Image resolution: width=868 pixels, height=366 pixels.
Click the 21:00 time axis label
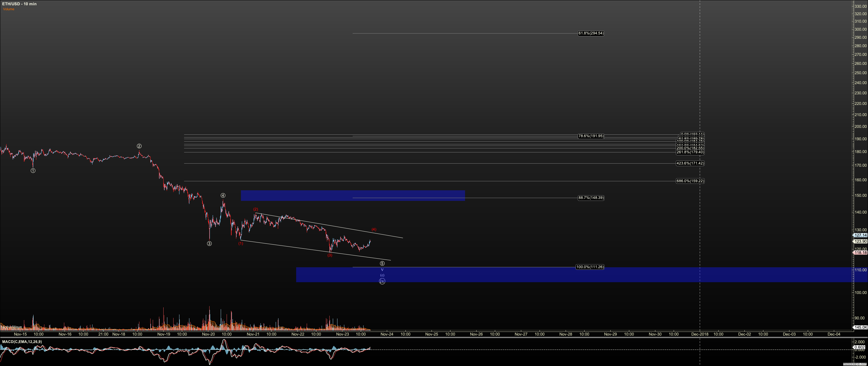[103, 334]
